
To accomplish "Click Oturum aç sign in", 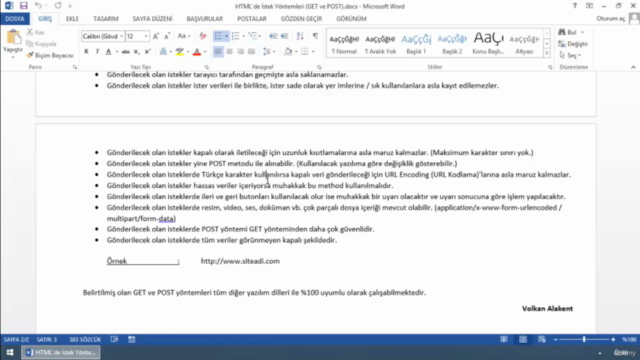I will (610, 19).
